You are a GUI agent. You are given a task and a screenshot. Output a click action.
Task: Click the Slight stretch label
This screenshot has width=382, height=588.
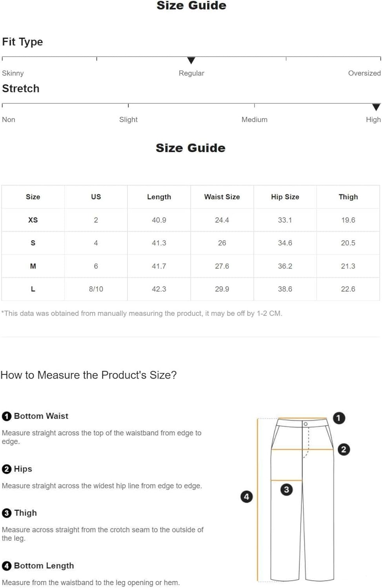[128, 120]
